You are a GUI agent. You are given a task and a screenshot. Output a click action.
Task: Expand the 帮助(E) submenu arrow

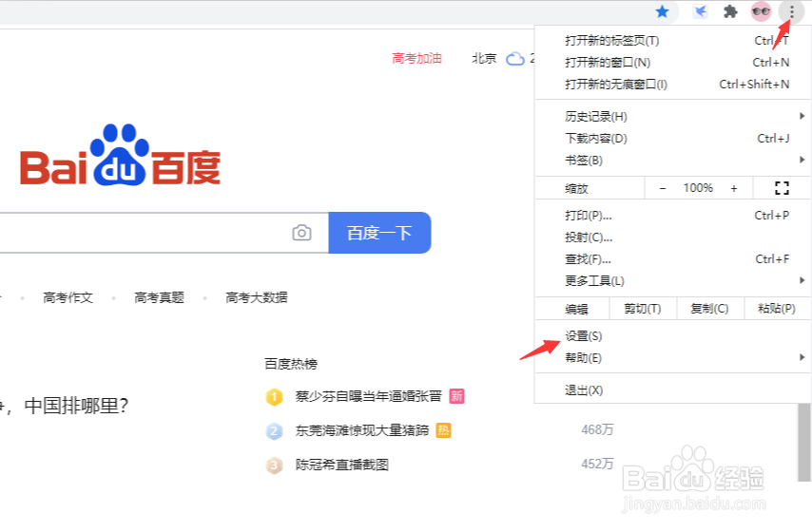(802, 357)
